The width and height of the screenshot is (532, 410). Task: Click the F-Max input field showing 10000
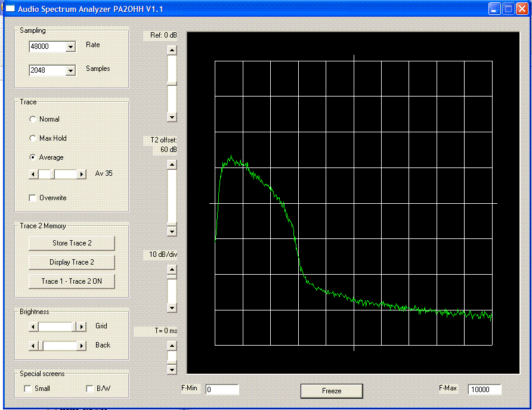pyautogui.click(x=484, y=390)
